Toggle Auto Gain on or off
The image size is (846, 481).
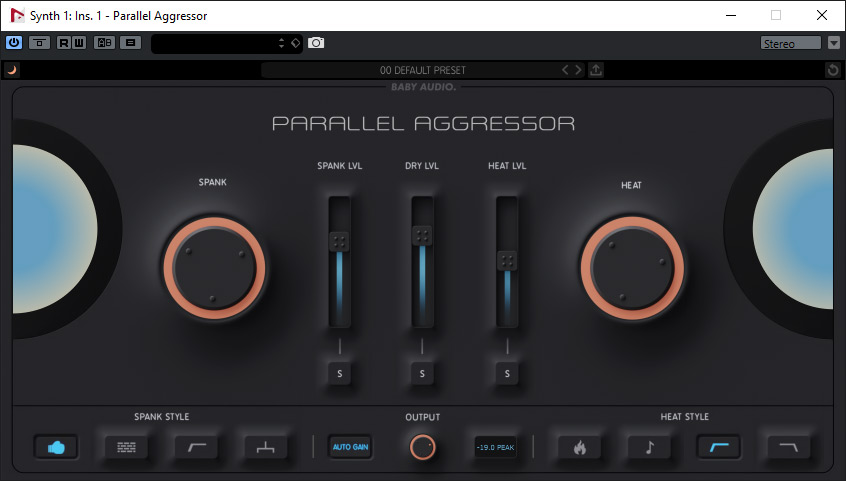click(350, 447)
